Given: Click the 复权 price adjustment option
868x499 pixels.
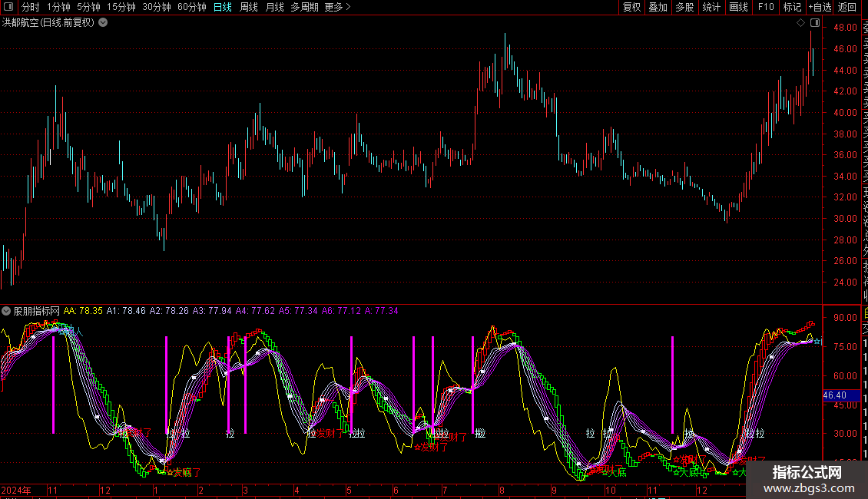Looking at the screenshot, I should (x=631, y=7).
